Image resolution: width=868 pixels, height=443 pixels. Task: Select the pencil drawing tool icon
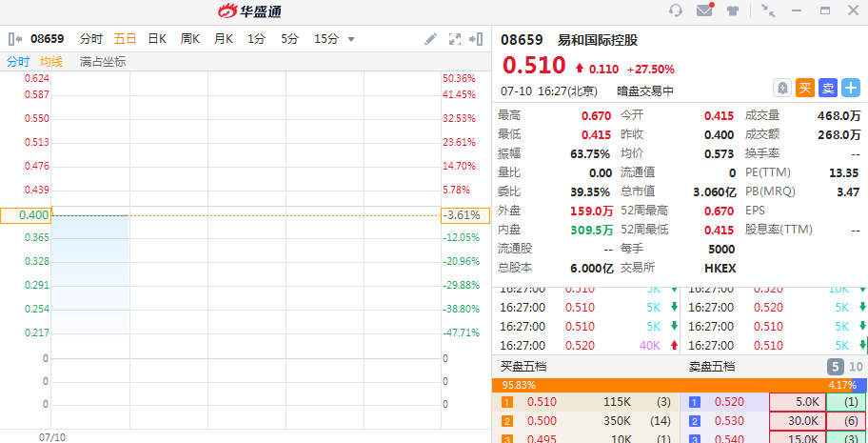[430, 39]
